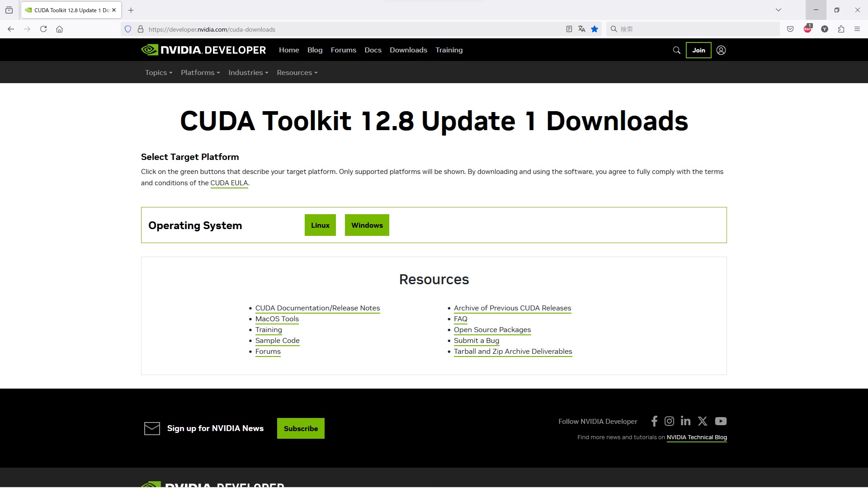Open Archive of Previous CUDA Releases link

click(512, 308)
